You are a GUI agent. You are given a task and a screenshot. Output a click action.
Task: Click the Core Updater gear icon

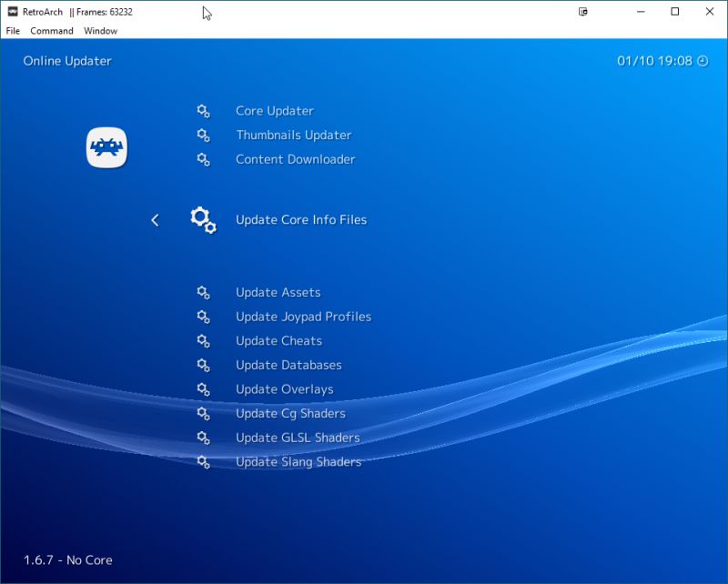pos(203,110)
